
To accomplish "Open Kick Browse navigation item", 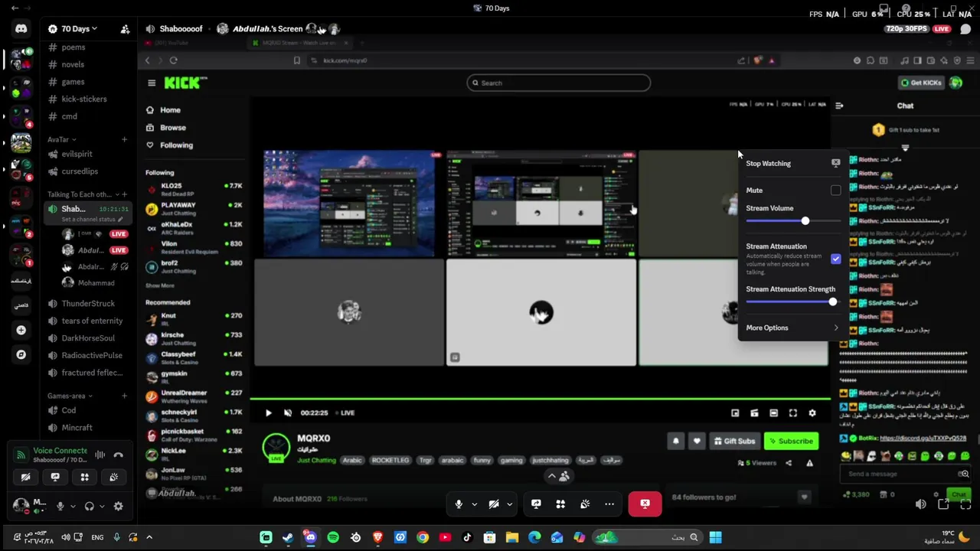I will 172,128.
